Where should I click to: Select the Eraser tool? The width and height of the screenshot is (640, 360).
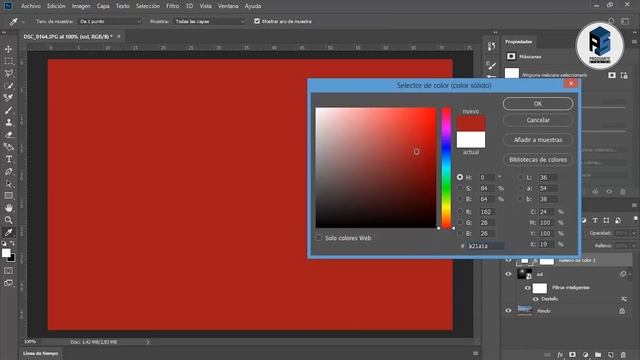point(8,135)
